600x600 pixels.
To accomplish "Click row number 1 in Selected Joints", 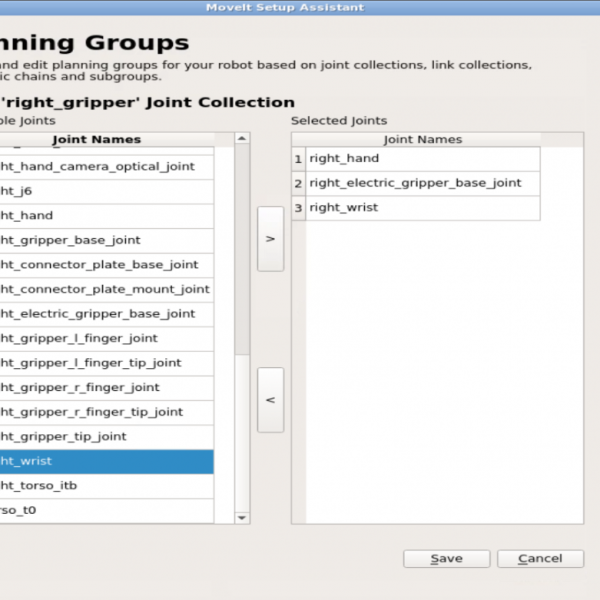I will tap(298, 159).
